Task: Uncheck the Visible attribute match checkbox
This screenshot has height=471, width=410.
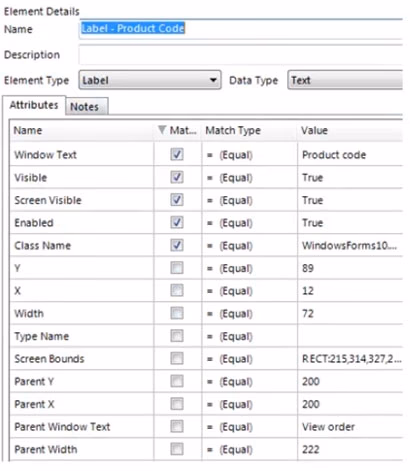Action: tap(177, 177)
